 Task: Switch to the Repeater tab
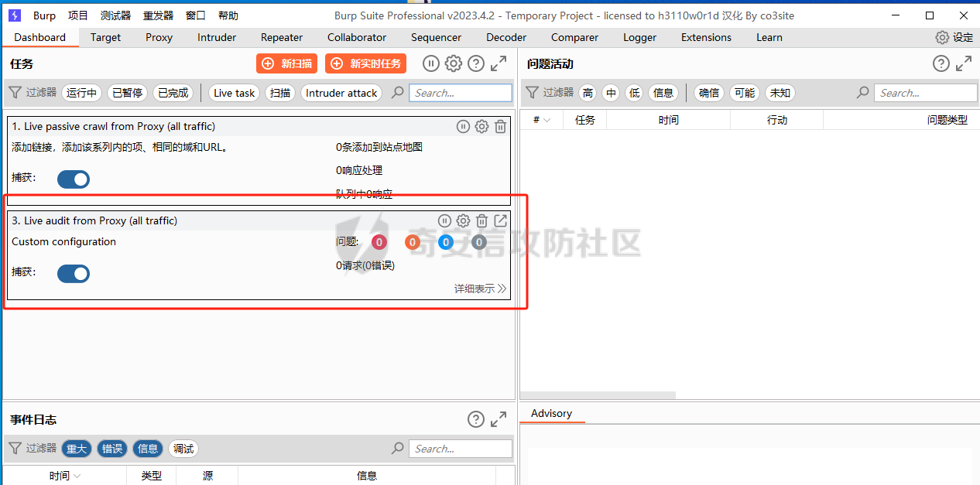[x=282, y=37]
